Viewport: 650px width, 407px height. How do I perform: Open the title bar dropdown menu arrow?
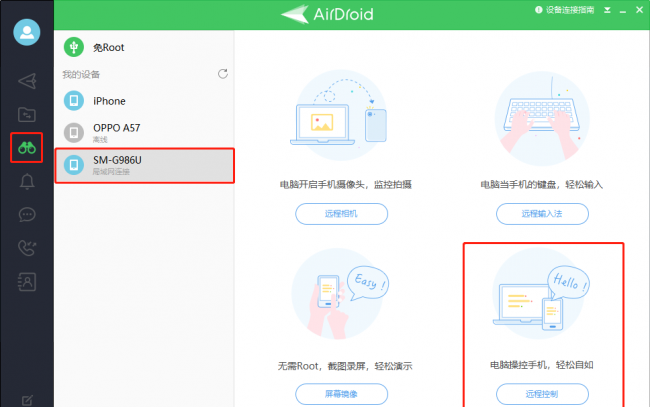607,10
